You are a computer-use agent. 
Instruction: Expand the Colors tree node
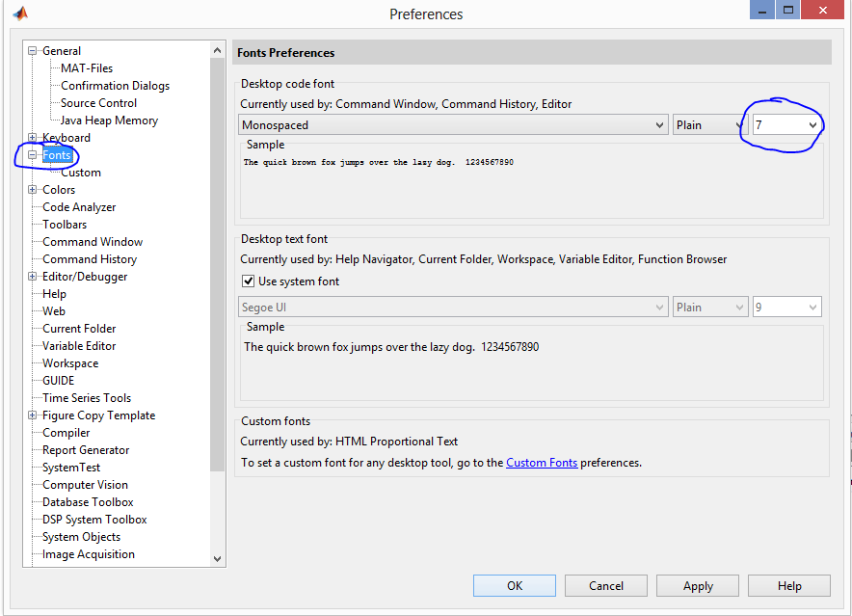click(x=33, y=190)
